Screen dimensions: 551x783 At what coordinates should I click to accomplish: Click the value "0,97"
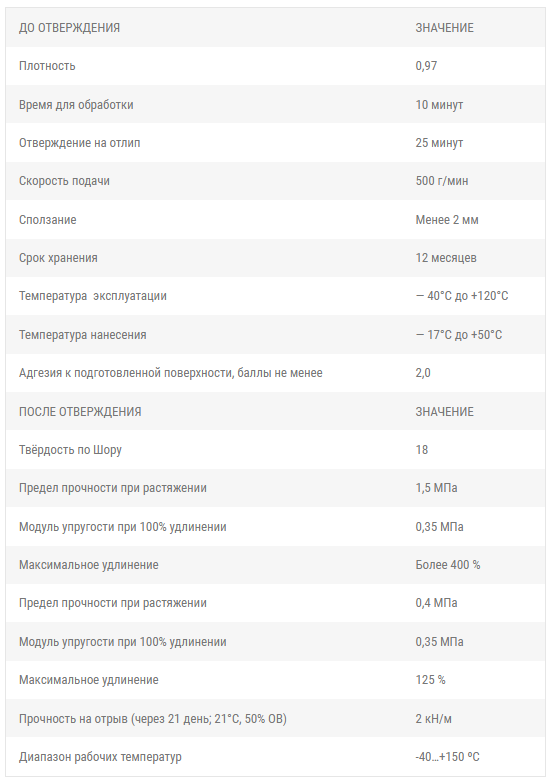426,66
